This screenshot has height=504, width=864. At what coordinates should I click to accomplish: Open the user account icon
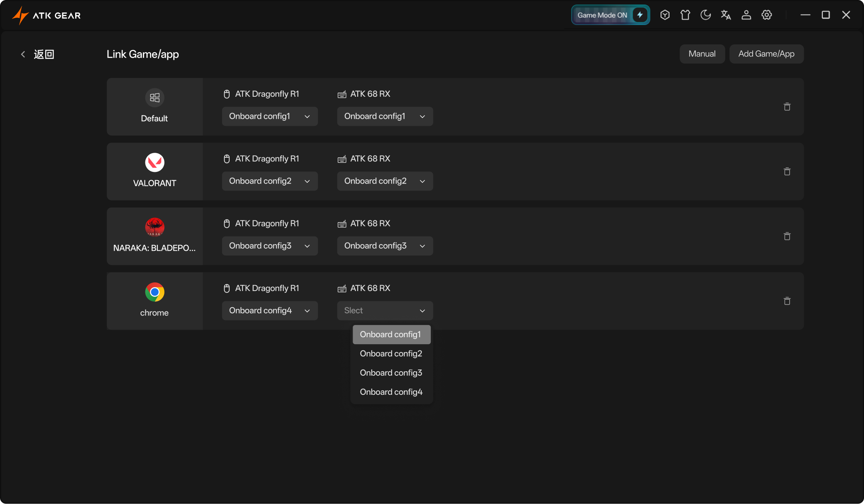point(746,15)
